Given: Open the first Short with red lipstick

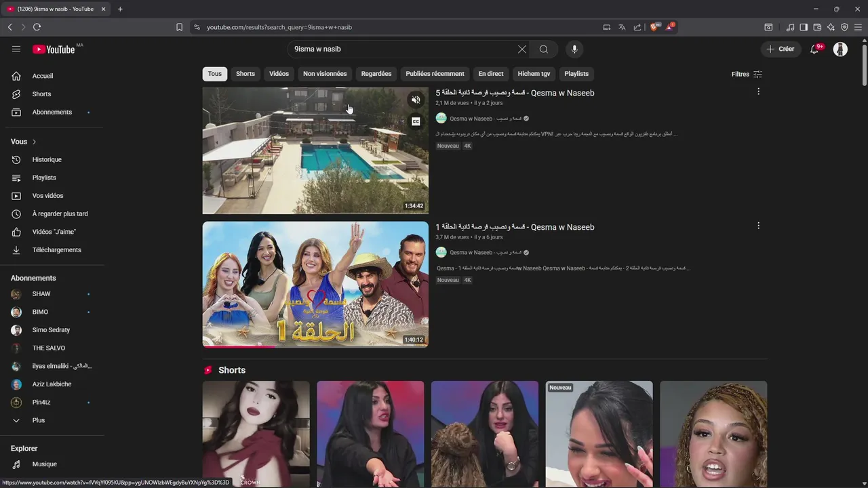Looking at the screenshot, I should 256,434.
